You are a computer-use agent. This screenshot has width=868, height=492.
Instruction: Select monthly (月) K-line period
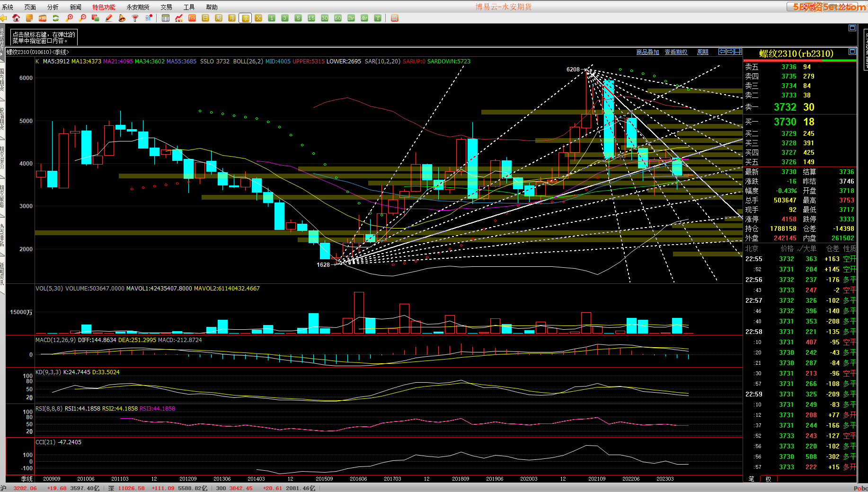[x=232, y=18]
